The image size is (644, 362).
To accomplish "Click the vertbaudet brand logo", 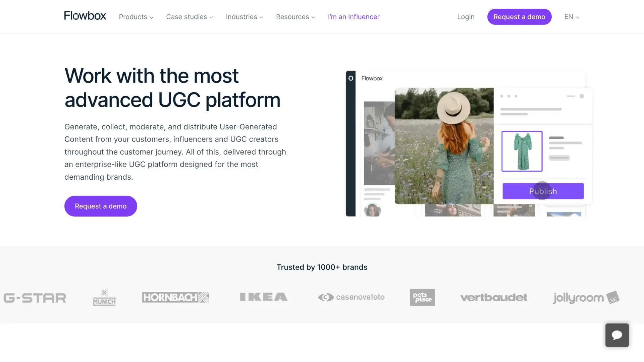I will tap(494, 297).
